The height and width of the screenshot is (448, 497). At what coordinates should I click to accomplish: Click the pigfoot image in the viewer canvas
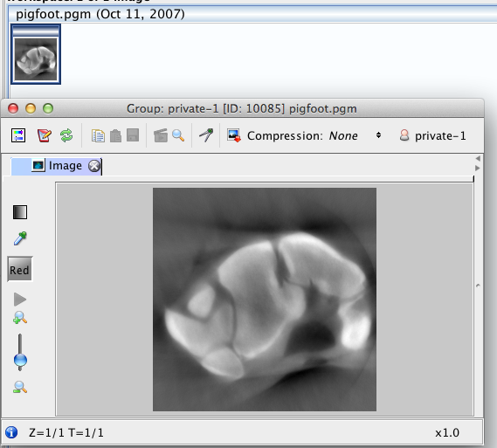point(265,300)
